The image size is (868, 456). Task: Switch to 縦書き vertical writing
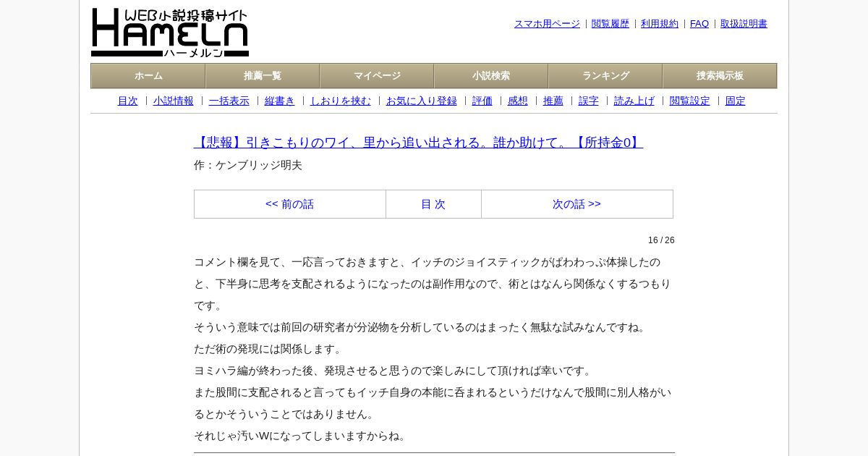(280, 101)
